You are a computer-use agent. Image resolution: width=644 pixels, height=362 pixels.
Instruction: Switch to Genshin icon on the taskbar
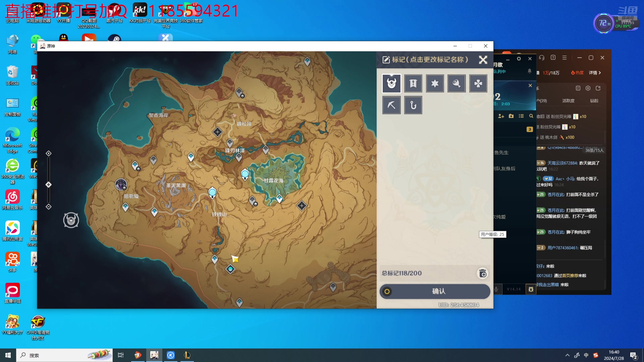click(154, 355)
